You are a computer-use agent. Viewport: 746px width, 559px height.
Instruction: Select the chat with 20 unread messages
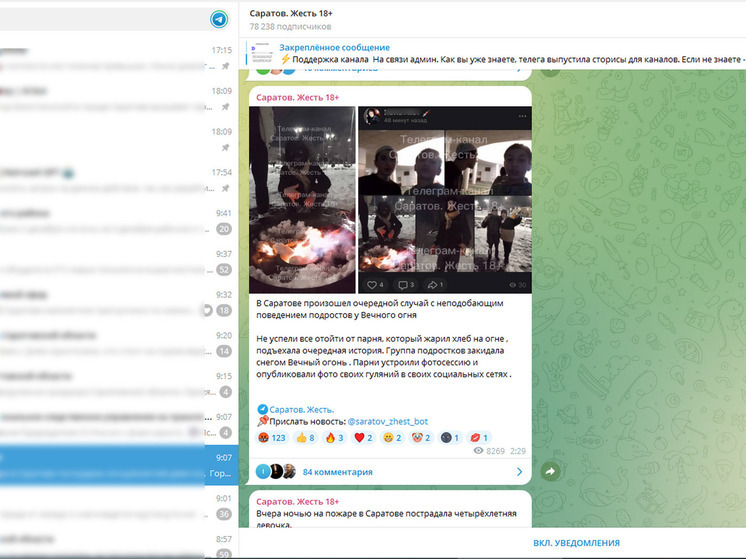tap(224, 228)
